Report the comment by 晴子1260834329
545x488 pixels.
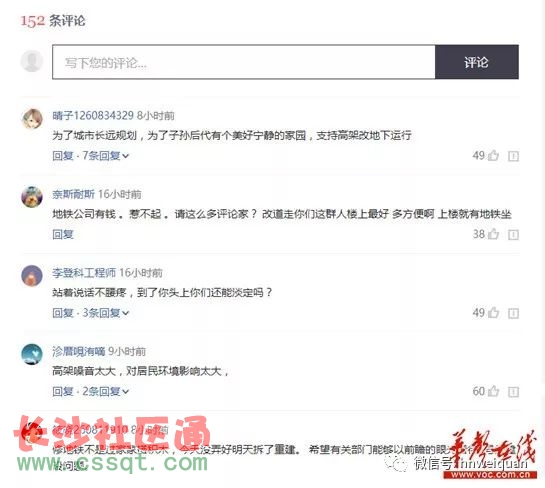(x=513, y=156)
